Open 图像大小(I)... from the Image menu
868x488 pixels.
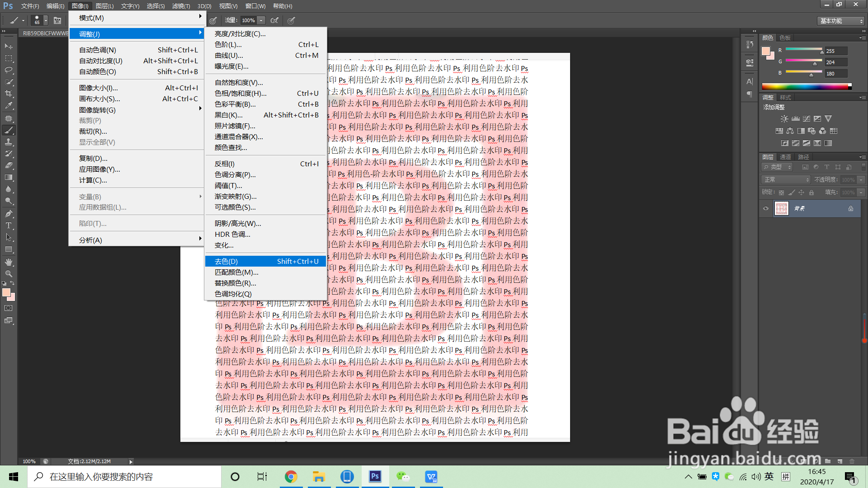point(137,88)
